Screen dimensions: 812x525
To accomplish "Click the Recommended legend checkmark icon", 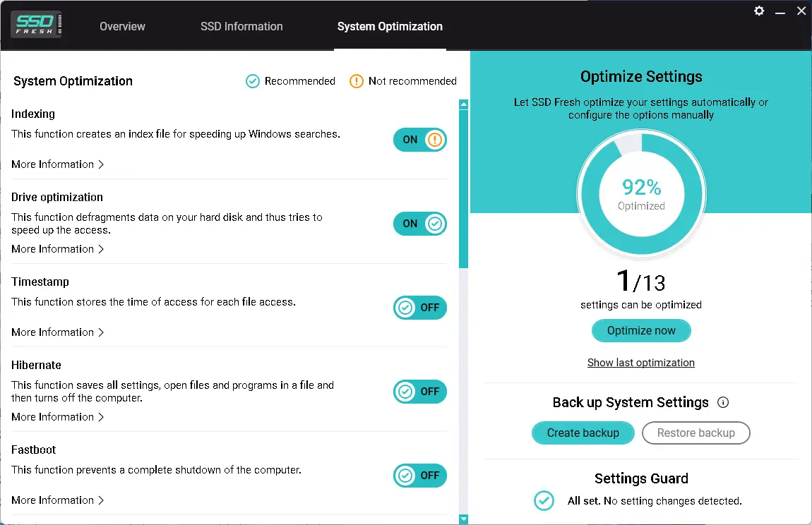I will pyautogui.click(x=253, y=81).
